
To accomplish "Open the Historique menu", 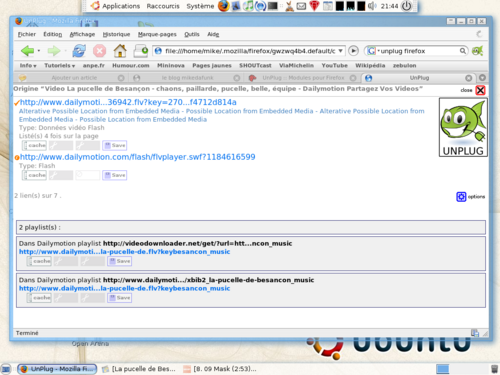I will 116,34.
